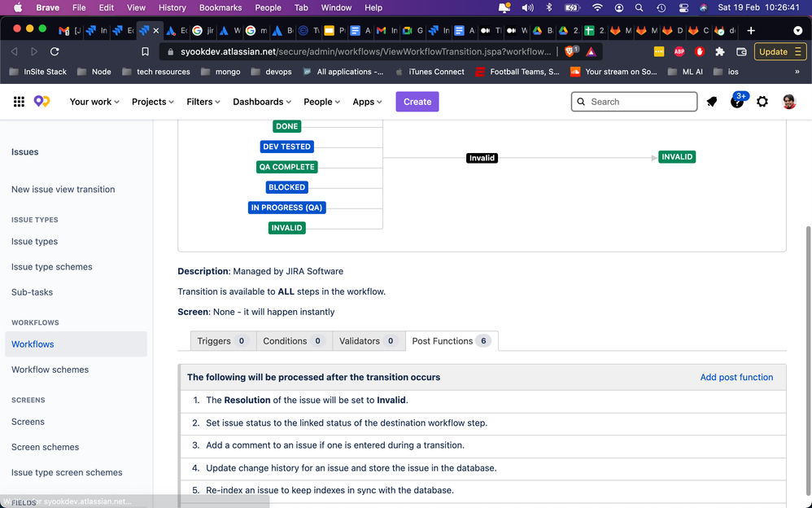Screen dimensions: 812x508
Task: Click the Jira Search input field
Action: [x=635, y=102]
